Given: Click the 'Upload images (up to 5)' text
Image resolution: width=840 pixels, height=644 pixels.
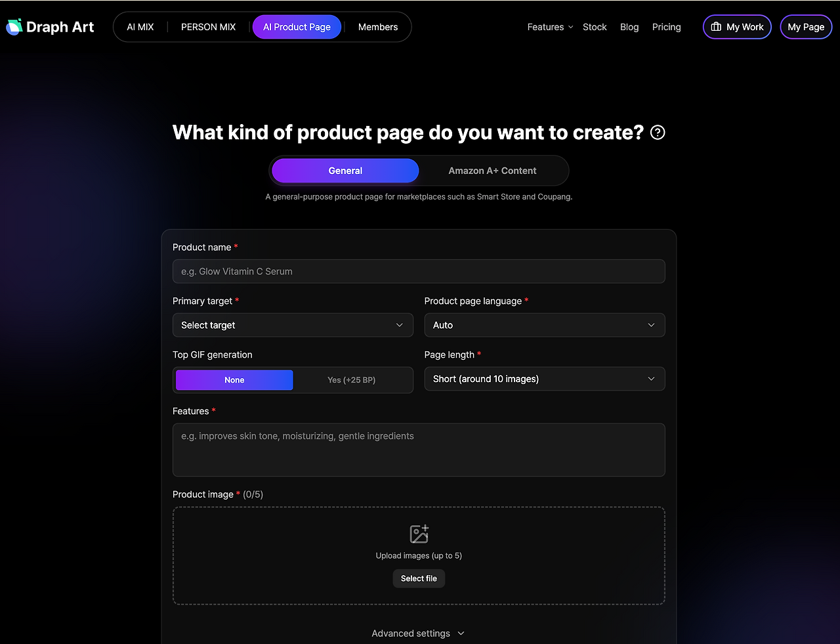Looking at the screenshot, I should (x=419, y=555).
